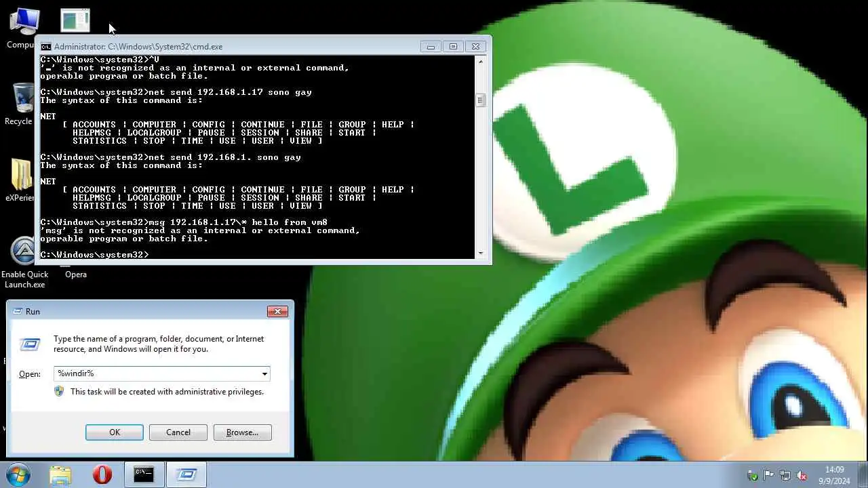868x488 pixels.
Task: Click the muted volume tray icon
Action: point(801,475)
